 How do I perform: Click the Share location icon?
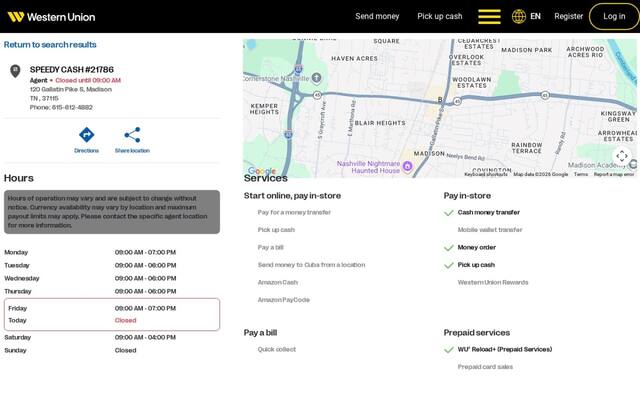point(132,135)
